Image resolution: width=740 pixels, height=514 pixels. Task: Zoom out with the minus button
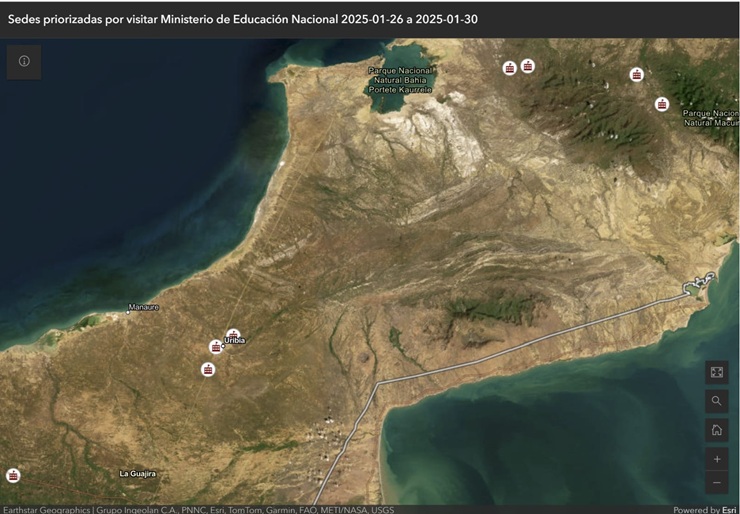[x=716, y=483]
